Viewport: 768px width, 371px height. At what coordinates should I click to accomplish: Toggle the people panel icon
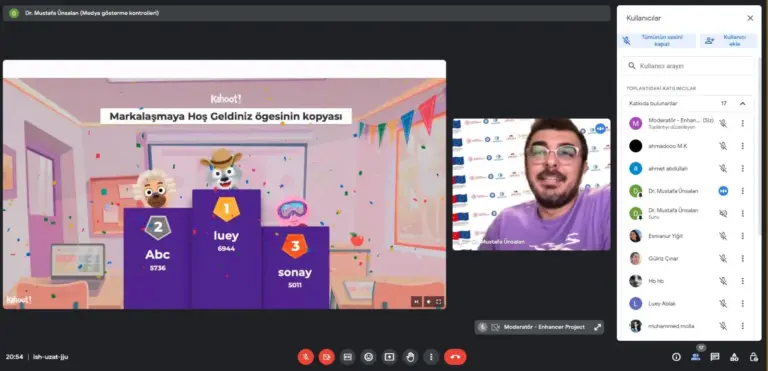696,357
